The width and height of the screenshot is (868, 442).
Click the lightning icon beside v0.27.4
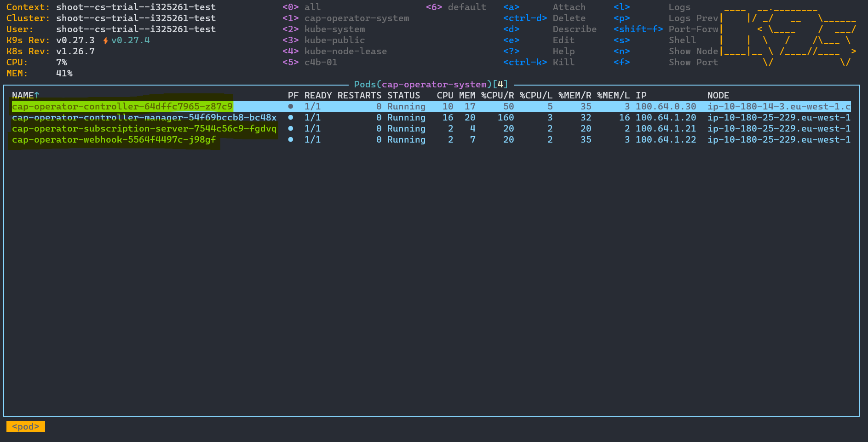click(x=106, y=40)
